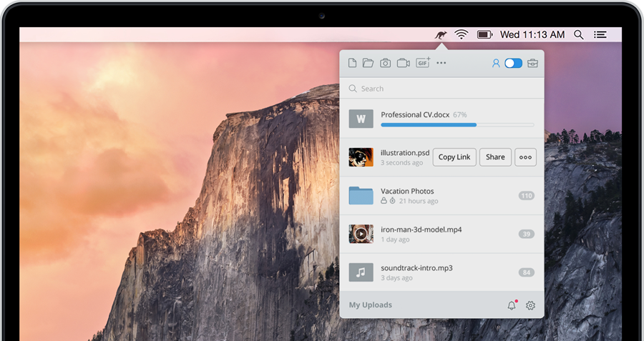Open the Notification Center list icon

pyautogui.click(x=600, y=34)
